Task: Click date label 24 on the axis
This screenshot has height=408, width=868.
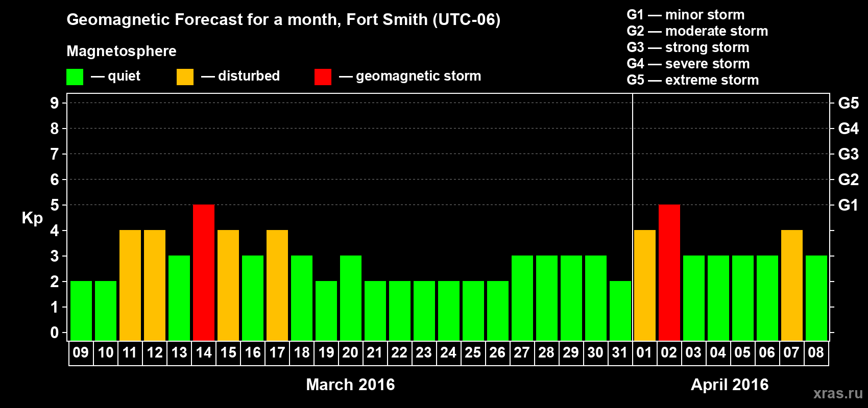Action: 449,353
